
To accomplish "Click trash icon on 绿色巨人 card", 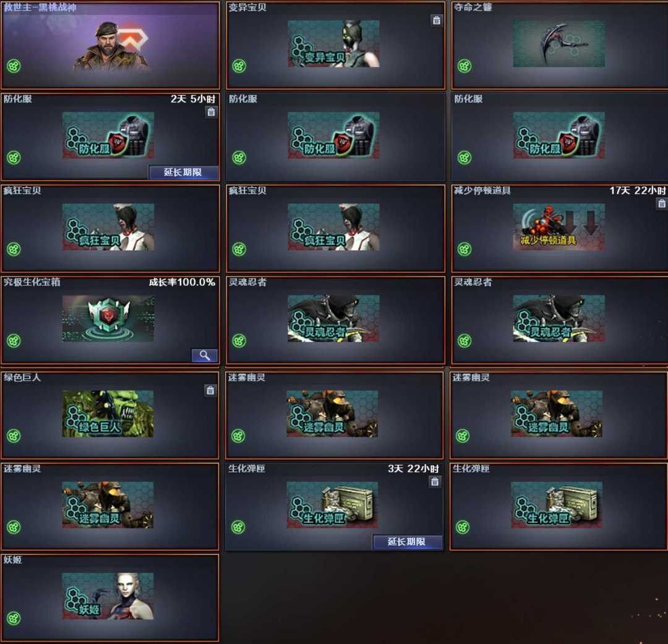I will pos(210,391).
